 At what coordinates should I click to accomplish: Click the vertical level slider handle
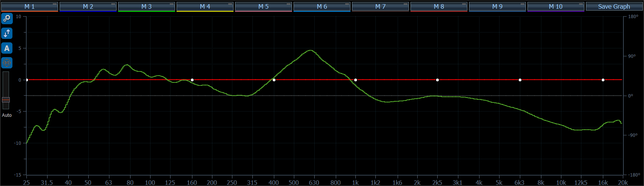(6, 100)
